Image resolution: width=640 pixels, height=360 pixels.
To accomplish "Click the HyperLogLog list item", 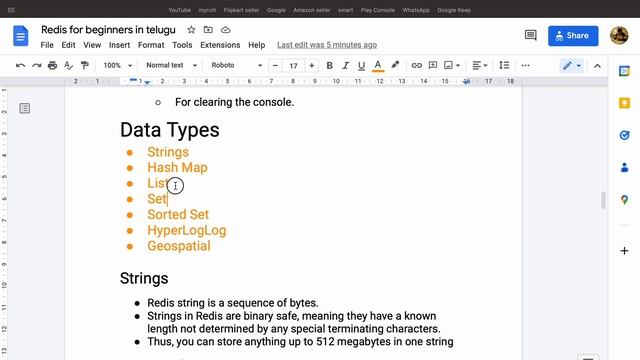I will click(x=187, y=230).
